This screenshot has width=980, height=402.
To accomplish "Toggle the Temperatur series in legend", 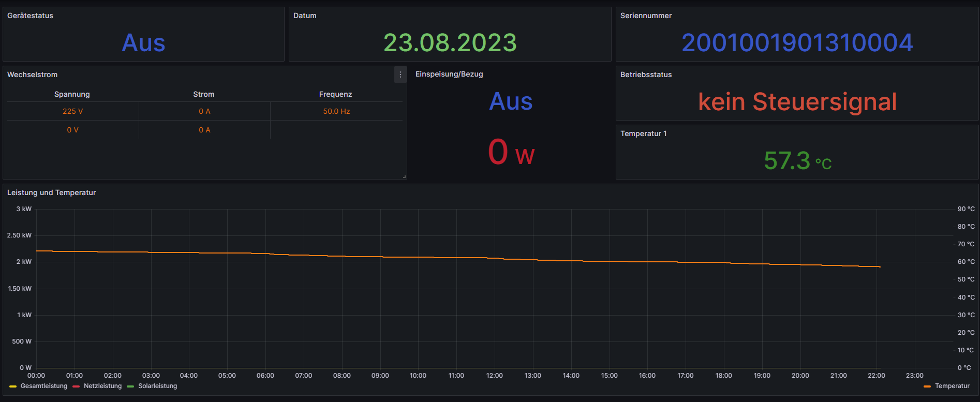I will [x=952, y=386].
